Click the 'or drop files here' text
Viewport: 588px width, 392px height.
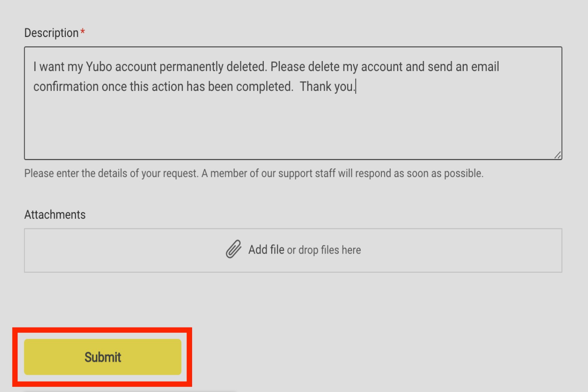[324, 250]
